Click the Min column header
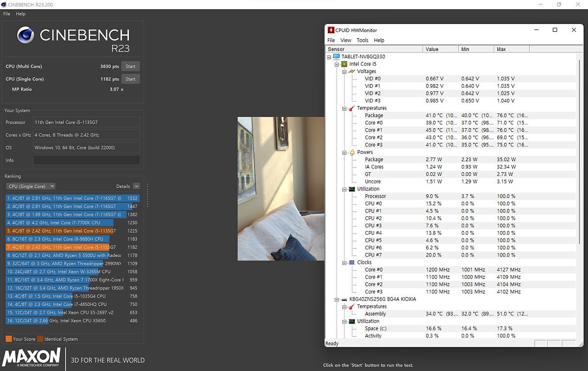Screen dimensions: 588x371 pos(476,49)
